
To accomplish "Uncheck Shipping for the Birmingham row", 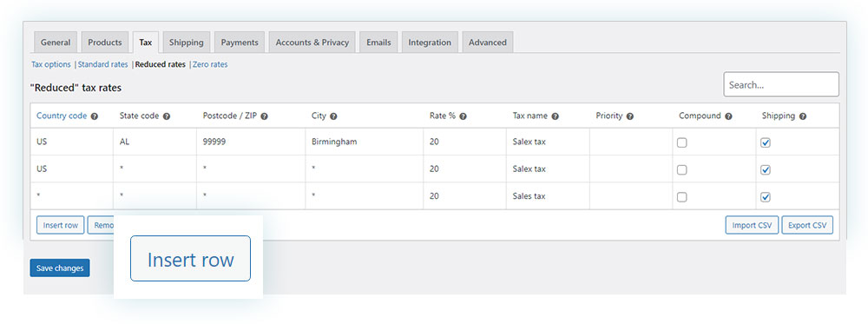I will coord(766,142).
